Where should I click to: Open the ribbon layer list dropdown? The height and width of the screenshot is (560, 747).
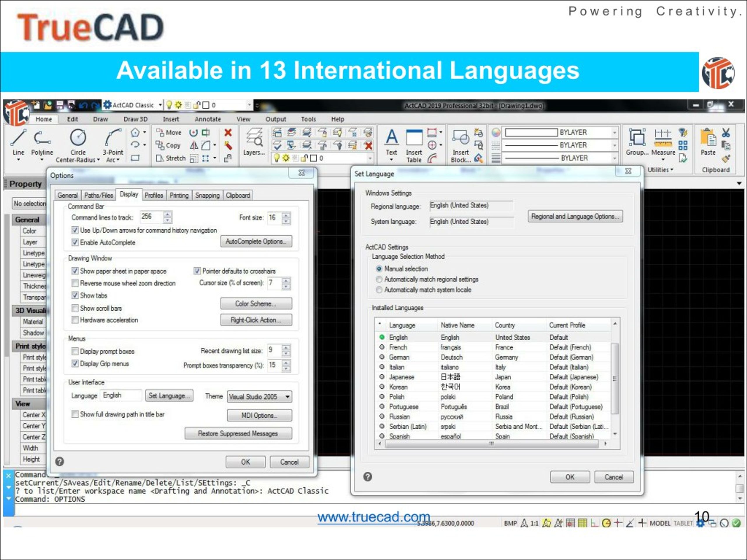click(370, 158)
